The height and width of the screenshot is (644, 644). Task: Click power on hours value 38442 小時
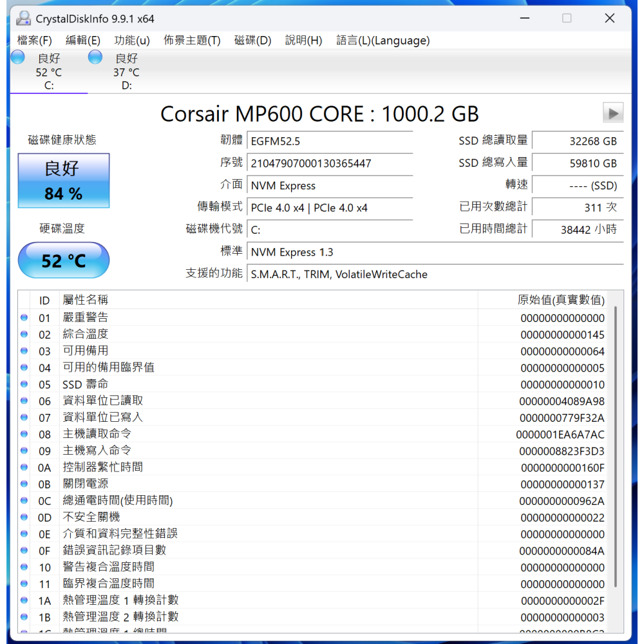pos(578,230)
